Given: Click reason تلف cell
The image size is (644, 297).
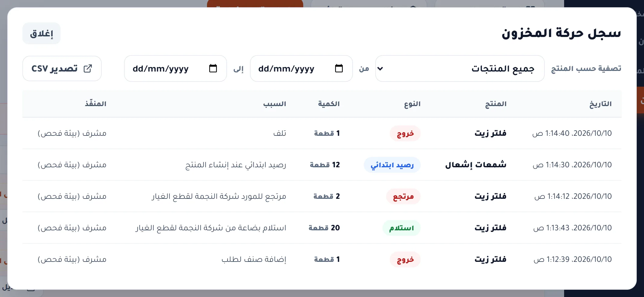Looking at the screenshot, I should point(280,133).
